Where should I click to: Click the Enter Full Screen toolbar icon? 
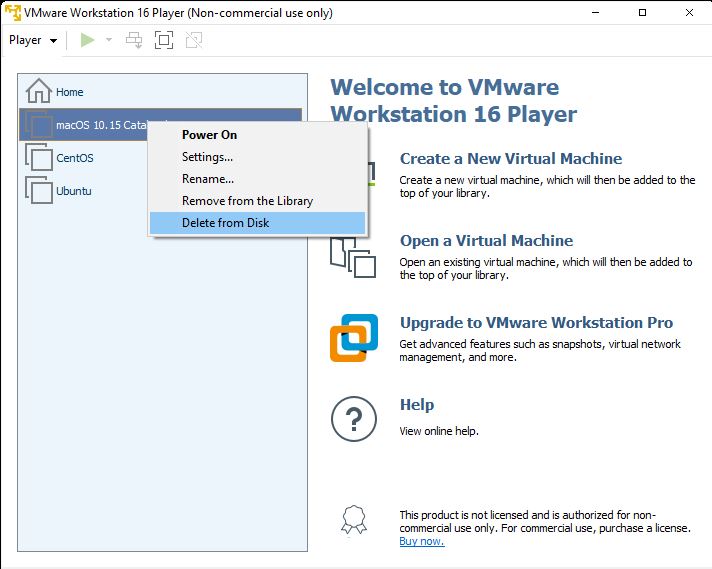(x=164, y=40)
